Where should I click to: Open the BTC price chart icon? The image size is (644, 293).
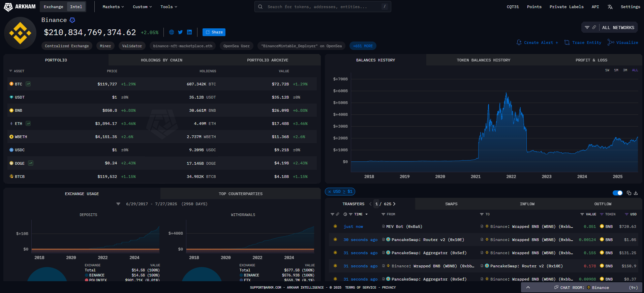coord(28,84)
